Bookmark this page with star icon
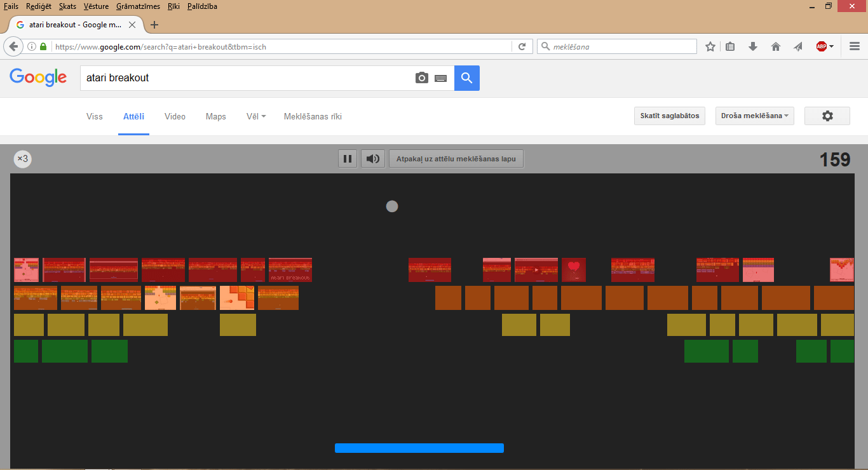 pos(710,46)
